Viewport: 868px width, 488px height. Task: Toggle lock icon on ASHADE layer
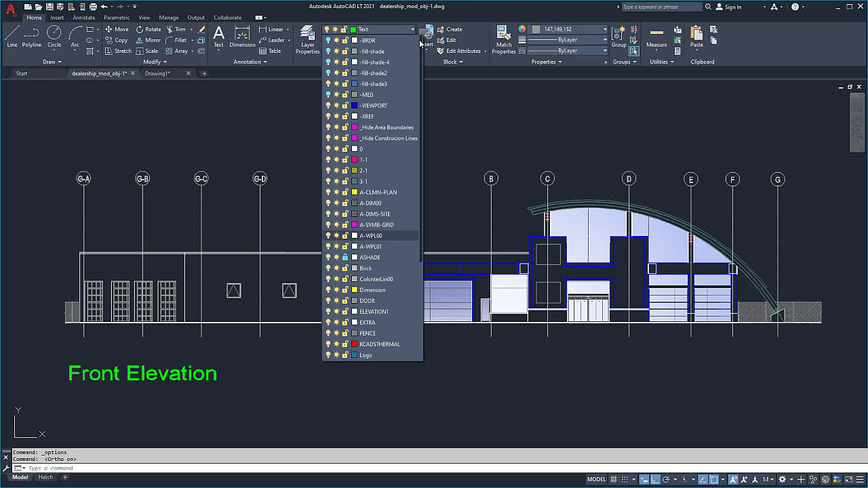[344, 258]
